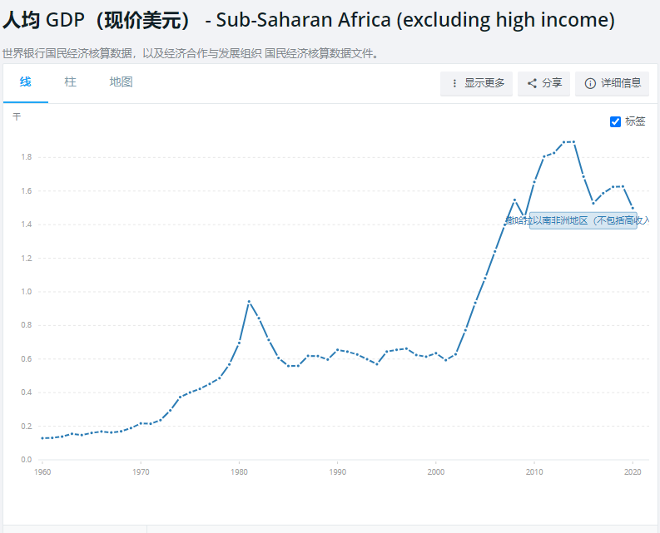Click the 1970 x-axis label

[140, 471]
